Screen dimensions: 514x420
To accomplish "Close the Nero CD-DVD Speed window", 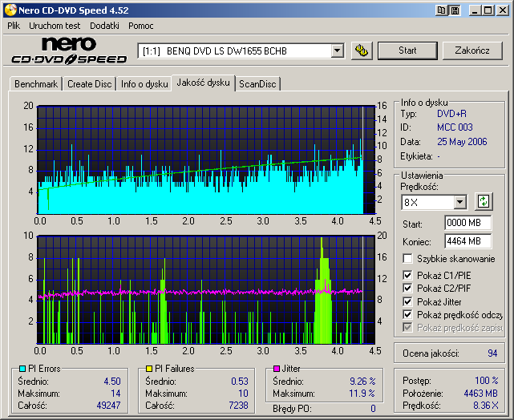I will (x=503, y=10).
